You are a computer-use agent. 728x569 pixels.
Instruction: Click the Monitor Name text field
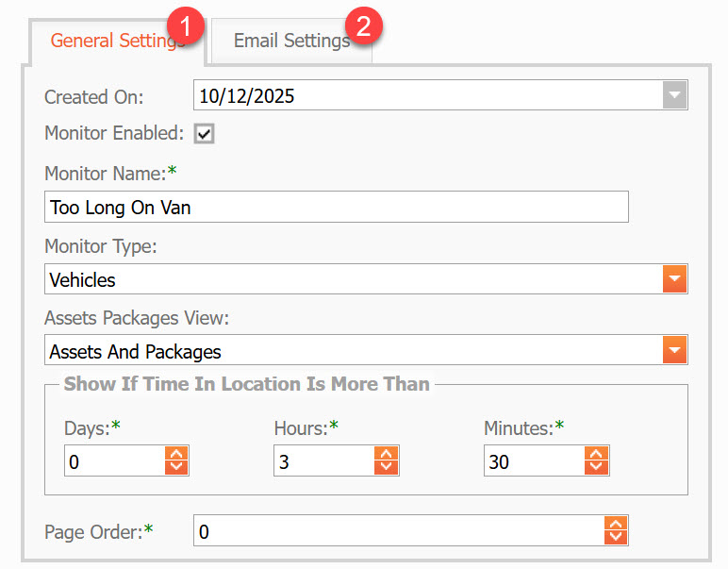(x=336, y=207)
